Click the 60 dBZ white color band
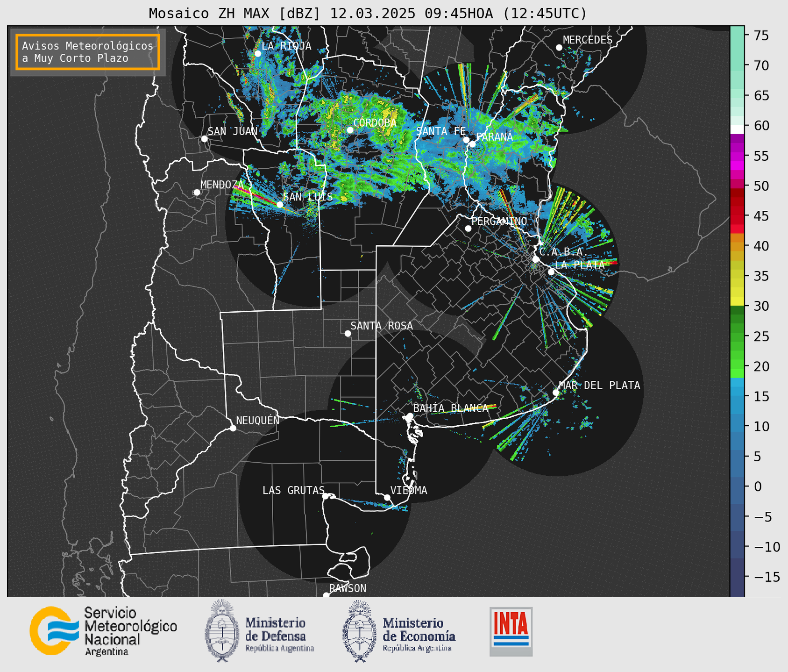The width and height of the screenshot is (788, 672). pyautogui.click(x=737, y=129)
